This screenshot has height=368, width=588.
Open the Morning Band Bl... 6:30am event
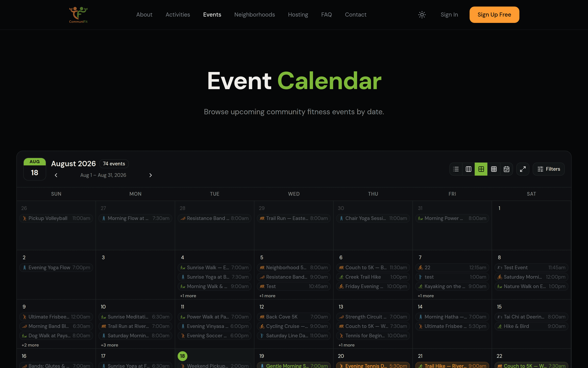tap(56, 326)
